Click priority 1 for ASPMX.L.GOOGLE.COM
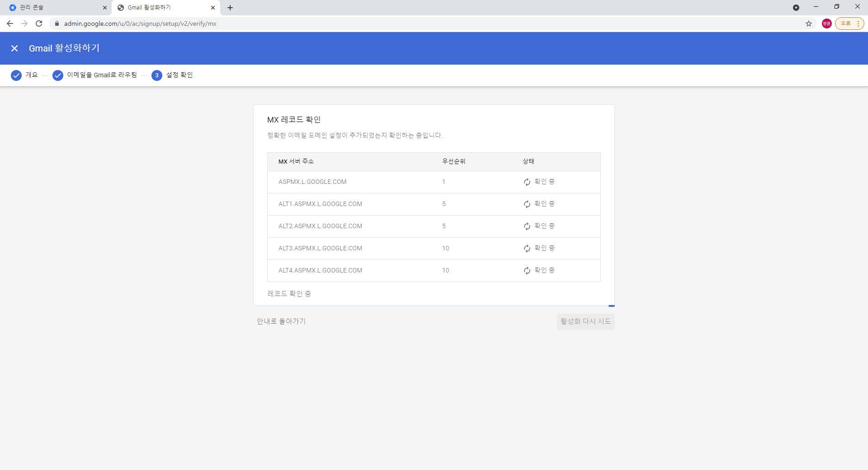868x470 pixels. pyautogui.click(x=444, y=182)
